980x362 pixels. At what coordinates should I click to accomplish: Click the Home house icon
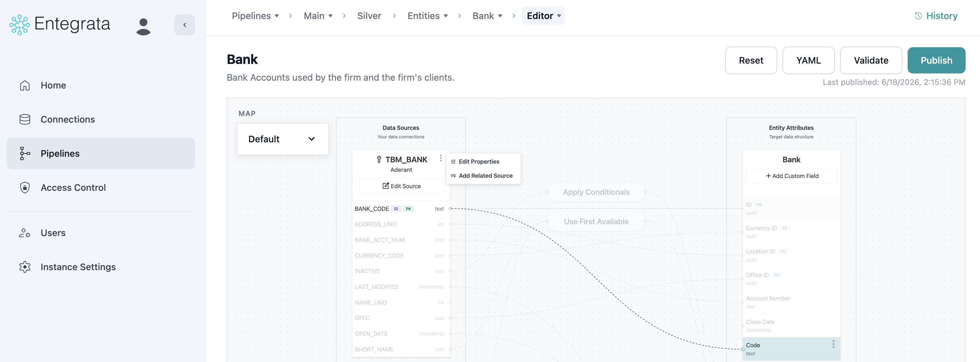[25, 85]
